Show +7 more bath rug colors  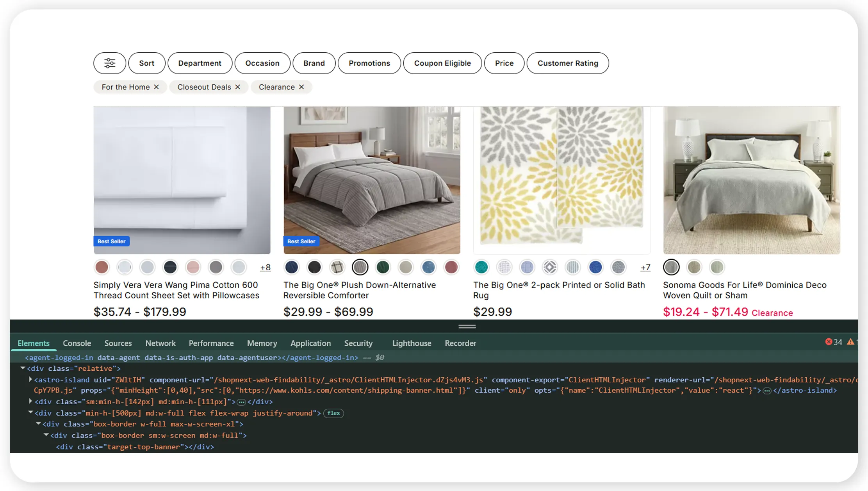click(645, 268)
